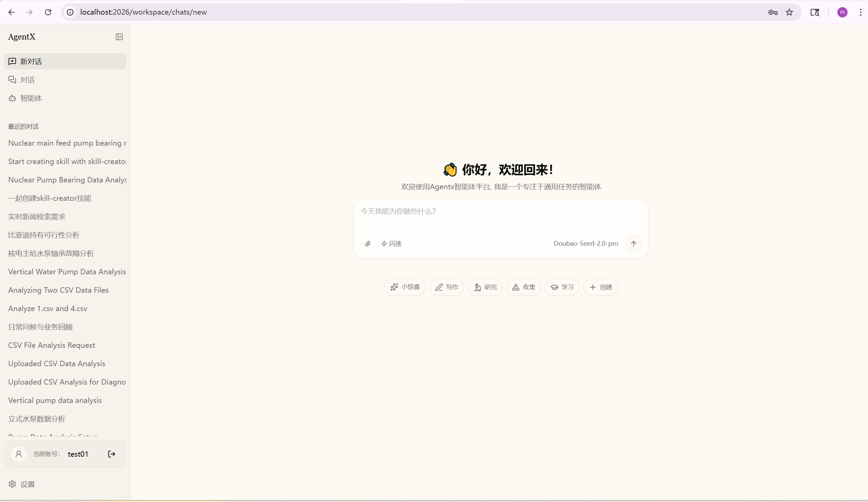Toggle the 闪速 fast mode selector

point(391,244)
